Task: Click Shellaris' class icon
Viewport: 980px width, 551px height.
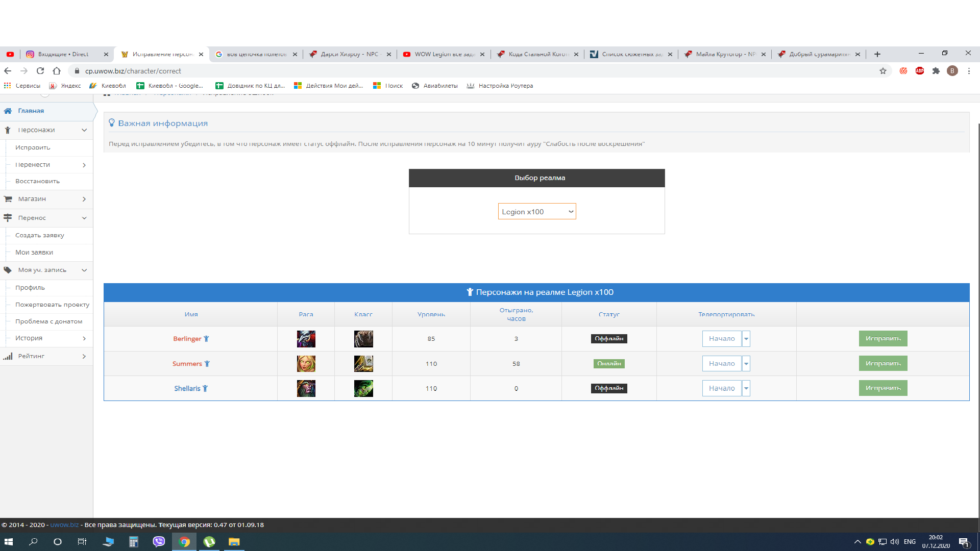Action: (x=363, y=388)
